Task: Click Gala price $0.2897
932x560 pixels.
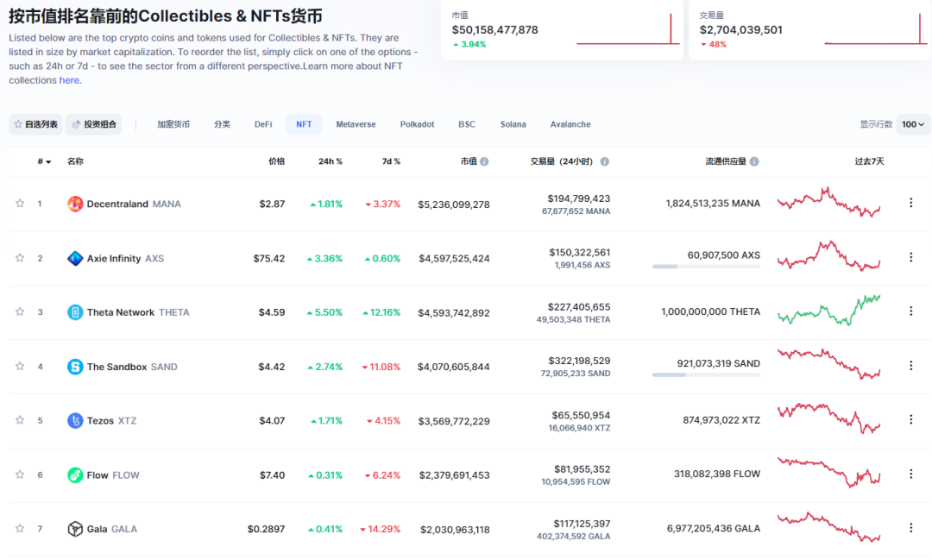Action: pos(267,529)
